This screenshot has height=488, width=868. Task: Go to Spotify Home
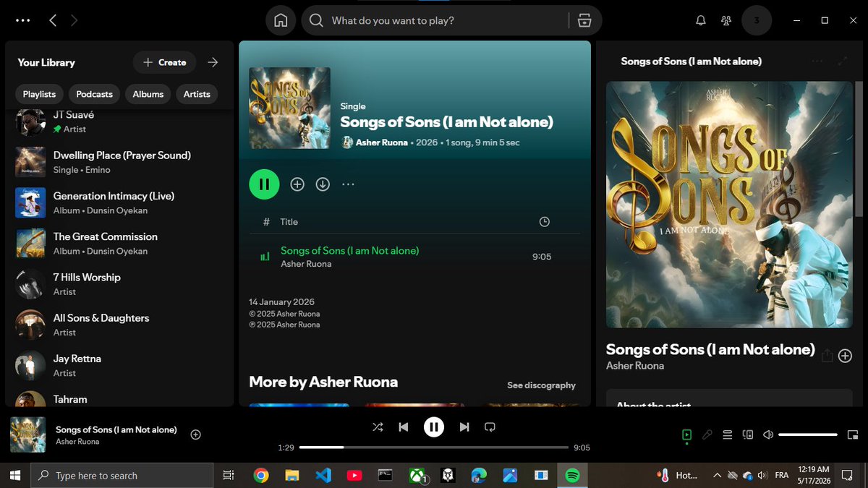point(281,20)
